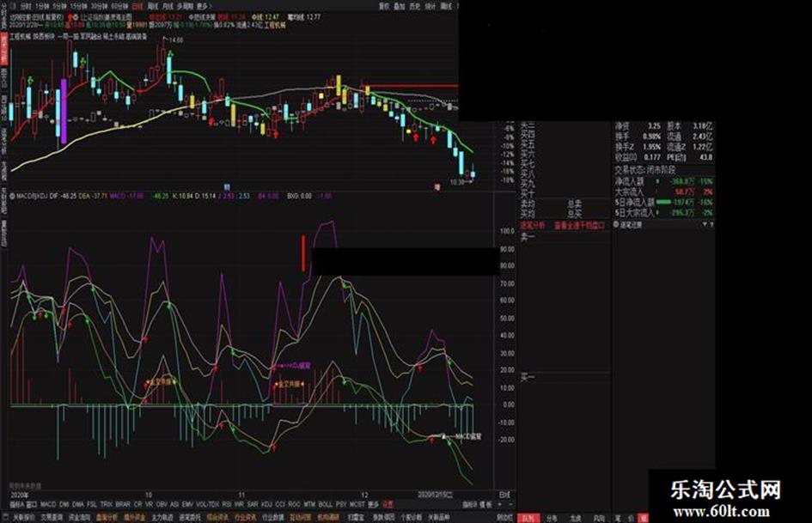
Task: Click the DJ底背 label on the chart
Action: (301, 366)
